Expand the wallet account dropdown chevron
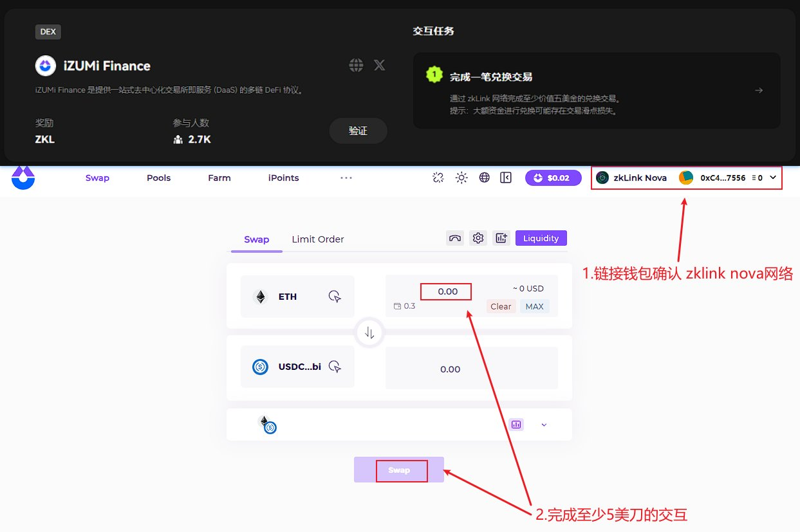Viewport: 800px width, 532px height. (x=773, y=178)
